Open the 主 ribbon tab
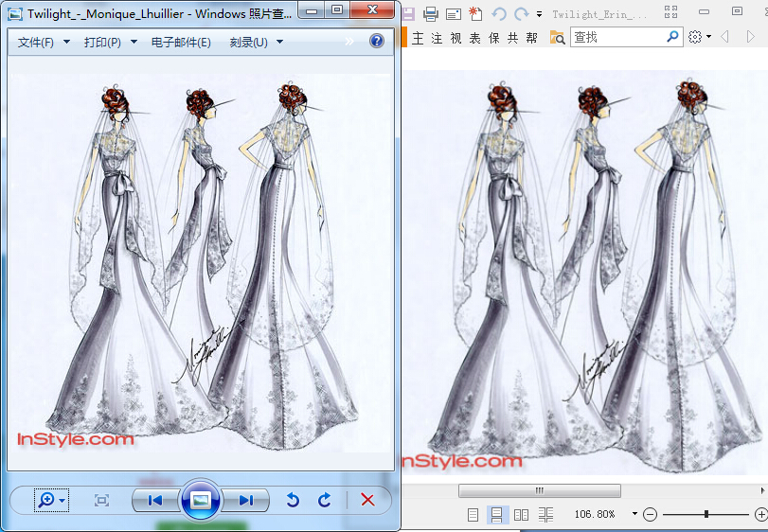The height and width of the screenshot is (532, 768). click(x=418, y=38)
